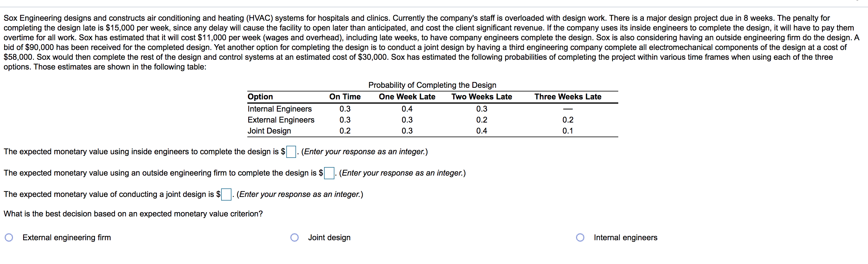Click the Internal engineers label

[x=626, y=237]
